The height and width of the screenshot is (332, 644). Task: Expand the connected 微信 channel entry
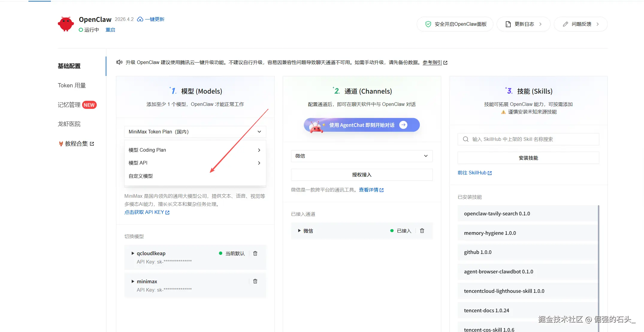299,231
